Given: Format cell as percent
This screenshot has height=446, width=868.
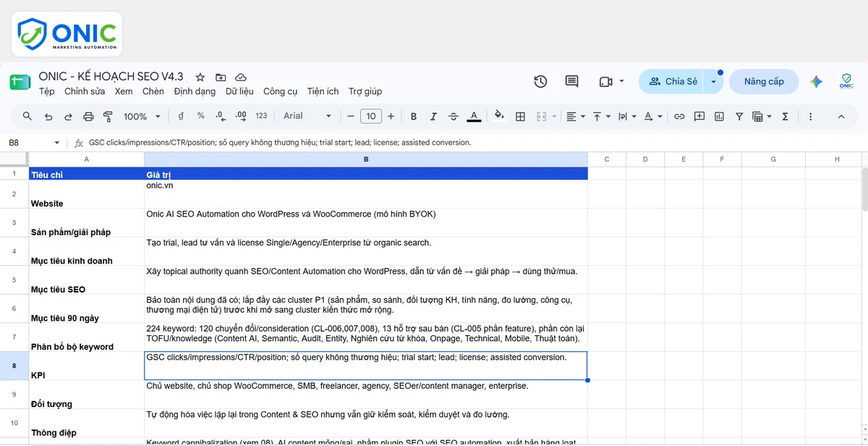Looking at the screenshot, I should click(200, 116).
